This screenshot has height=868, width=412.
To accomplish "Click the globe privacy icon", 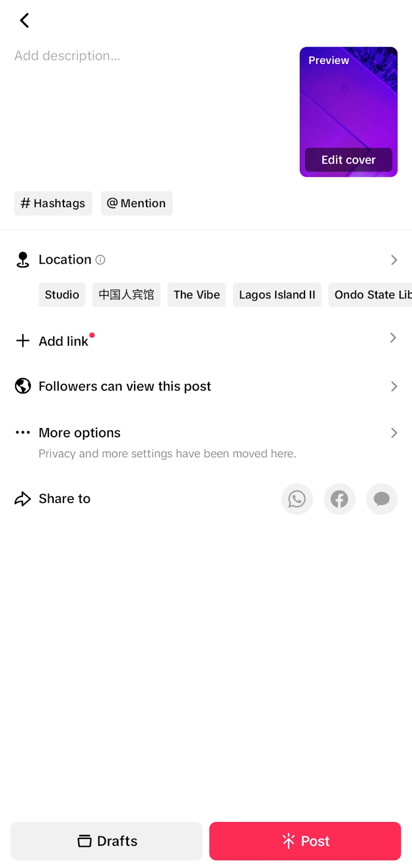I will pos(23,386).
